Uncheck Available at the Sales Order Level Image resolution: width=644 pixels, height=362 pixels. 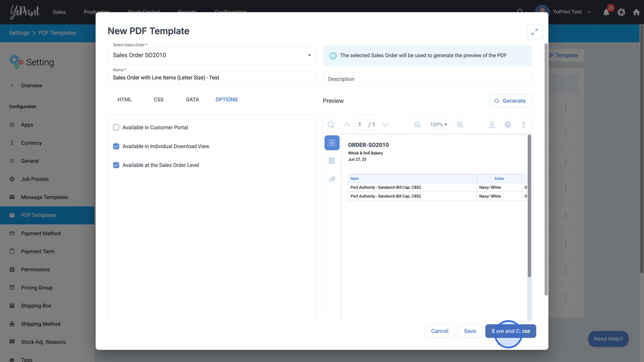point(116,165)
